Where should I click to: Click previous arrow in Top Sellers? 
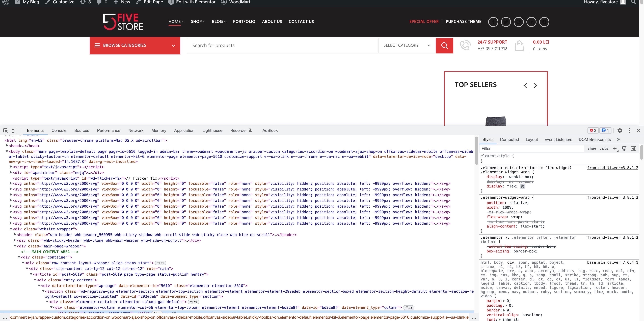coord(525,86)
